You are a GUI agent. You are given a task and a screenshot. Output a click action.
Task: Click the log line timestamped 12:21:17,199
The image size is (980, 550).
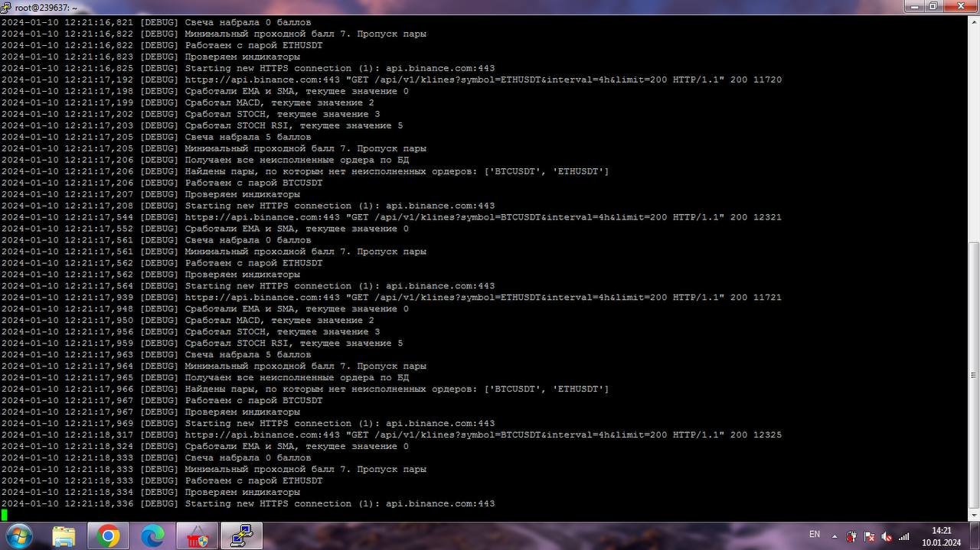tap(188, 103)
